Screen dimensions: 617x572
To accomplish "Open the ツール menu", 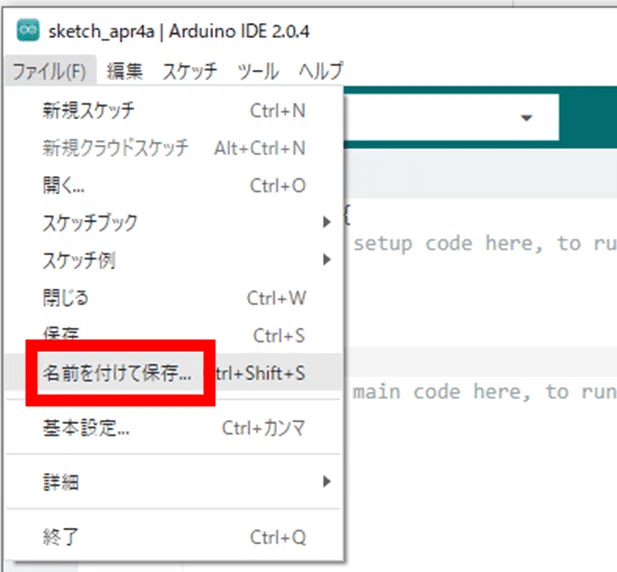I will (x=258, y=71).
